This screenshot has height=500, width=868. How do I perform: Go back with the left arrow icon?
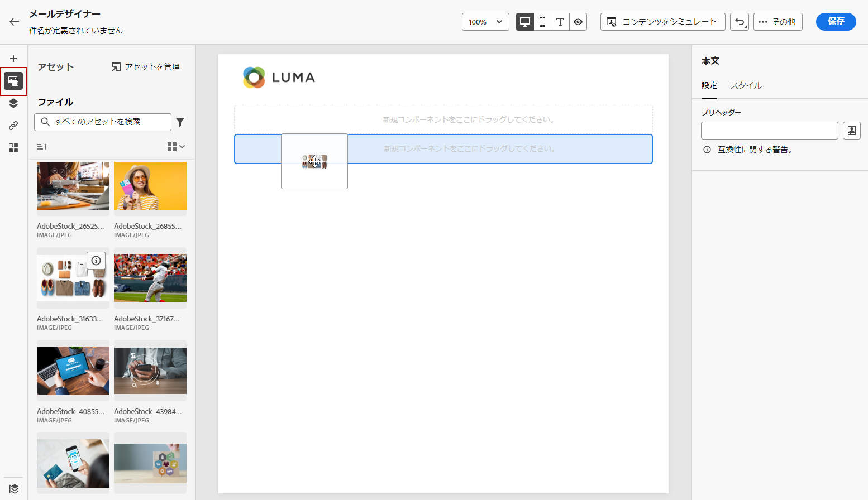pos(14,22)
